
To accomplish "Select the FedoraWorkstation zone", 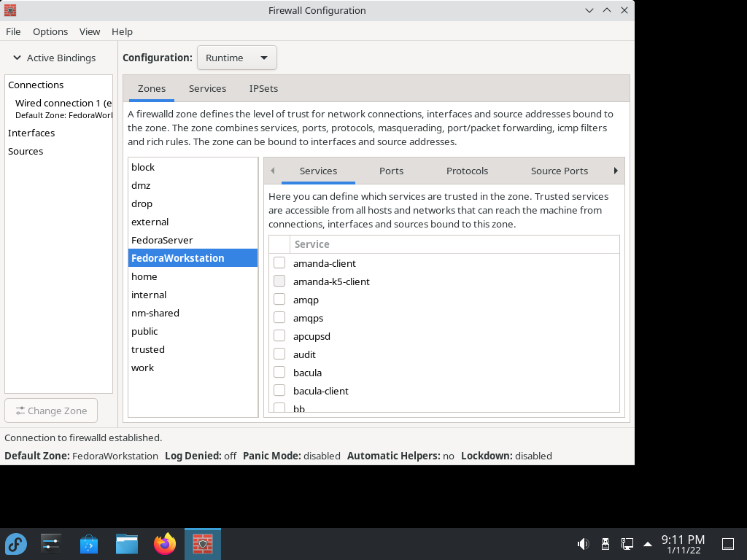I will (x=193, y=258).
